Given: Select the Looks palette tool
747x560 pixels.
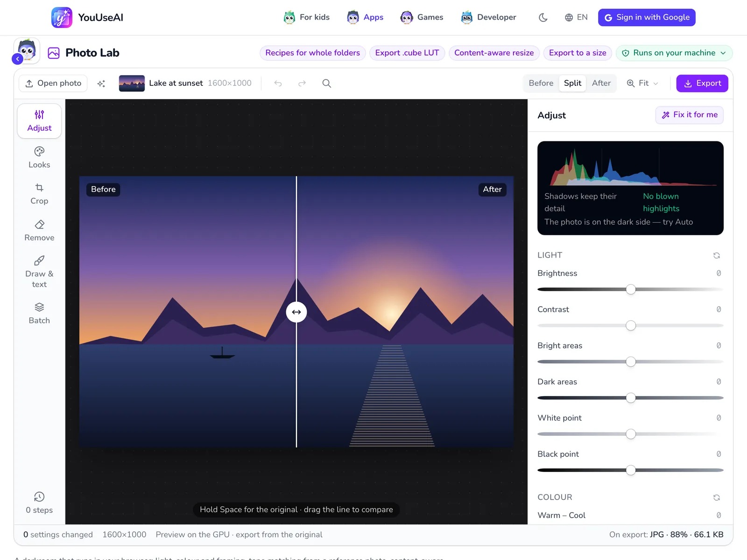Looking at the screenshot, I should [39, 158].
